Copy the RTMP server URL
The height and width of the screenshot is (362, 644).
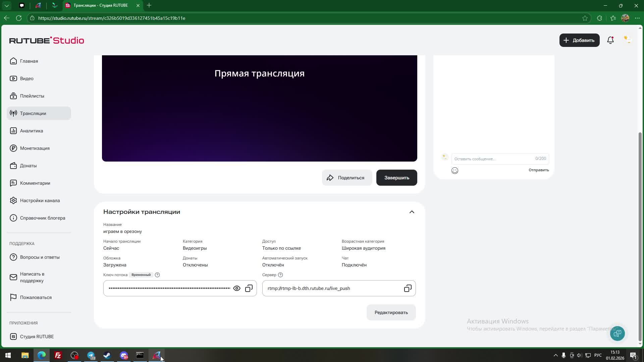408,288
